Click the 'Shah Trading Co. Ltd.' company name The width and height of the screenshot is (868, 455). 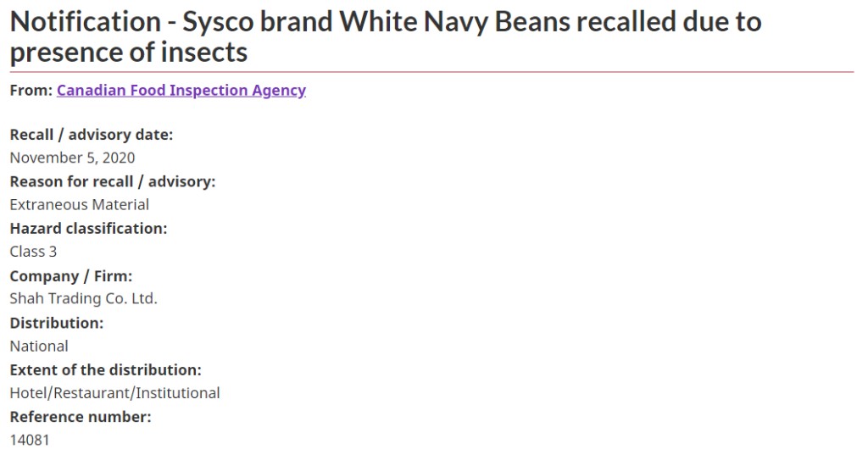(84, 299)
